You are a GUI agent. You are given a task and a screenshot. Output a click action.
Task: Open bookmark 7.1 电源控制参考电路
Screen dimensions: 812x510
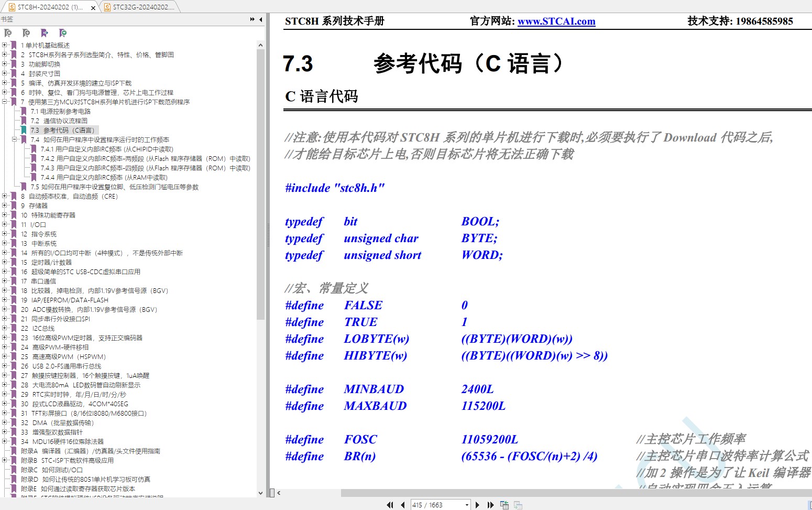[60, 111]
